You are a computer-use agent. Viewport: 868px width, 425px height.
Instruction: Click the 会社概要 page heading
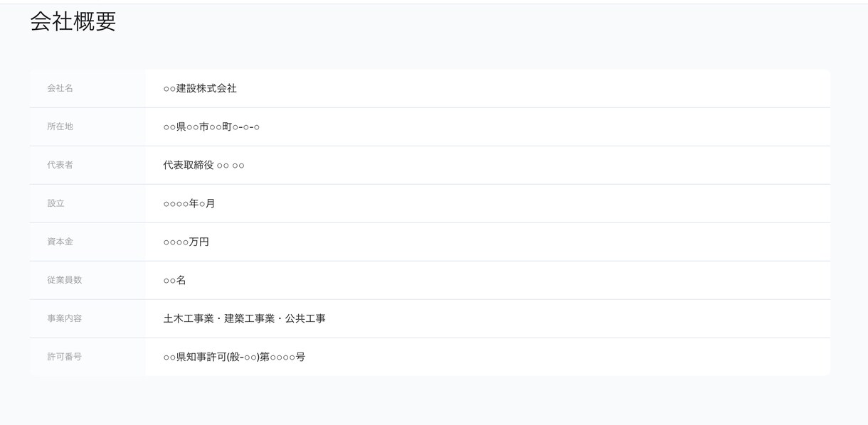coord(73,21)
